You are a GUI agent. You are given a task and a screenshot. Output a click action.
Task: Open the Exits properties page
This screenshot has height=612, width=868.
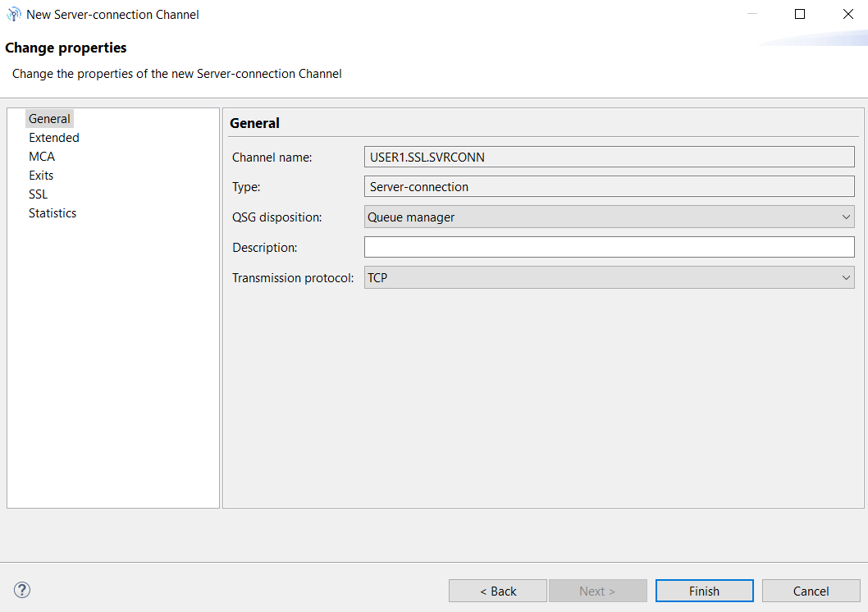tap(41, 176)
